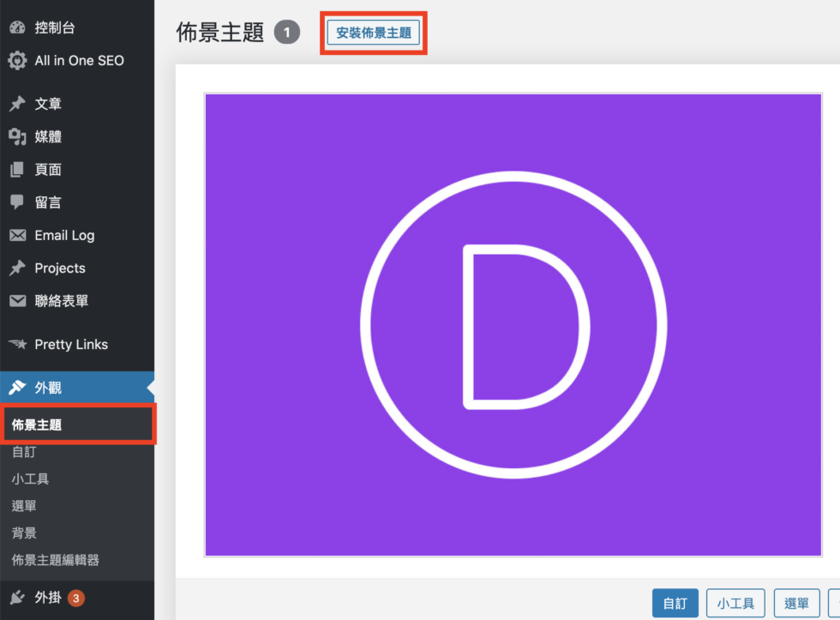The width and height of the screenshot is (840, 620).
Task: Click the pushpin icon beside 文章
Action: point(17,104)
